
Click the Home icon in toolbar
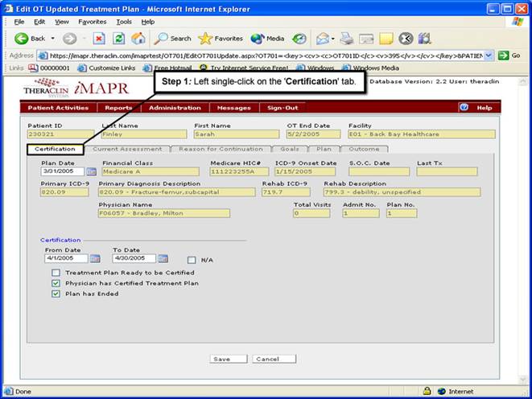[138, 39]
